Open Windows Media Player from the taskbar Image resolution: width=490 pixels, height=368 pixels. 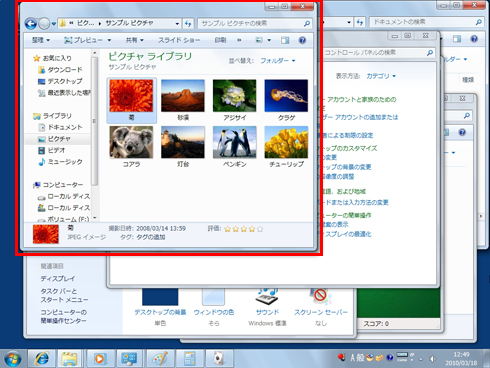pos(100,359)
